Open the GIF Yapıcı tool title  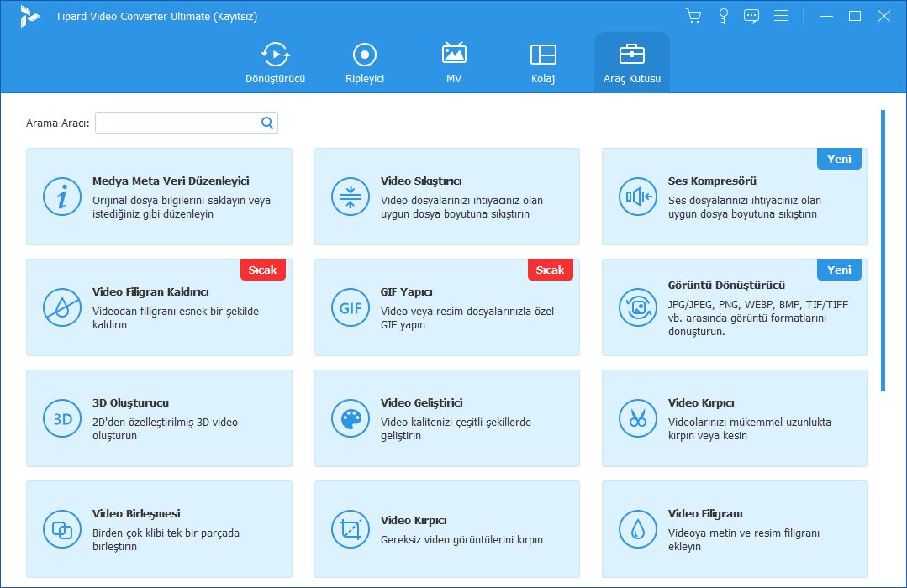click(x=406, y=292)
